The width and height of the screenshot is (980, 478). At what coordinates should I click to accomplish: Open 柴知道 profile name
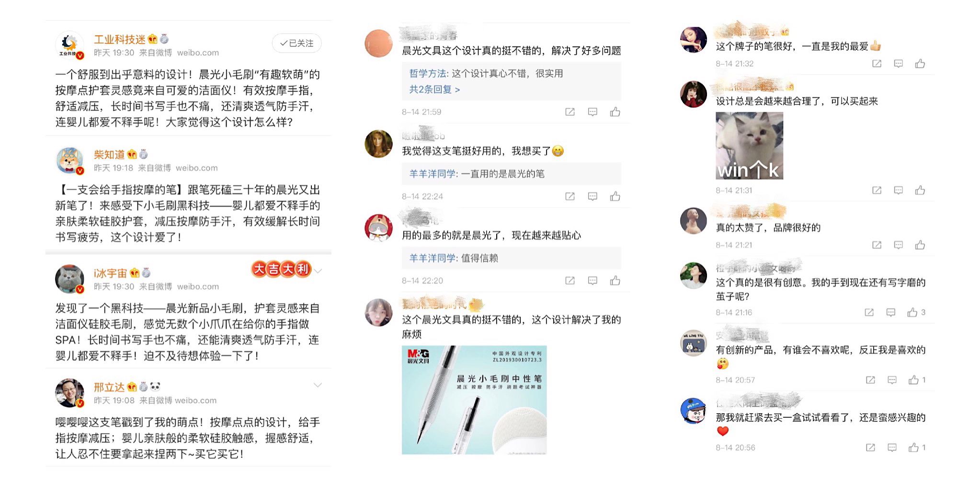109,155
